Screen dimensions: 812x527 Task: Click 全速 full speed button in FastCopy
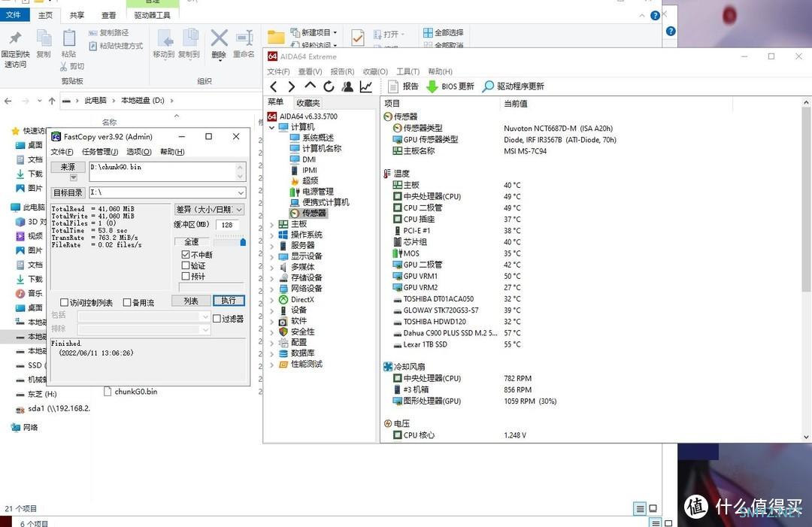(192, 242)
